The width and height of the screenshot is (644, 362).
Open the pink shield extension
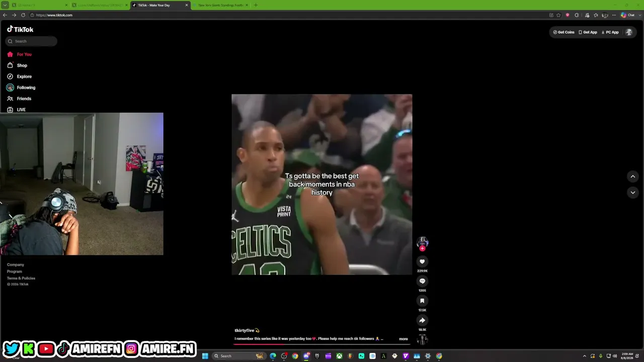[568, 15]
